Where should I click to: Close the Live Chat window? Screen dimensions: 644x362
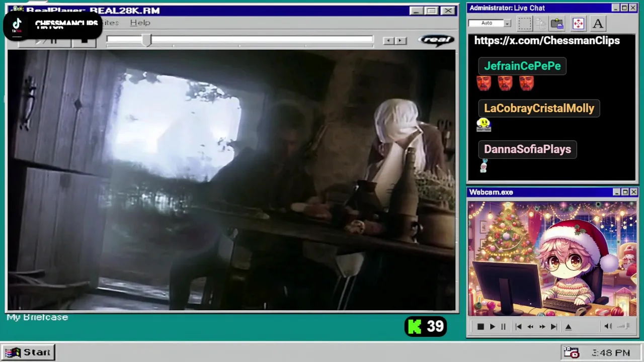pyautogui.click(x=633, y=8)
